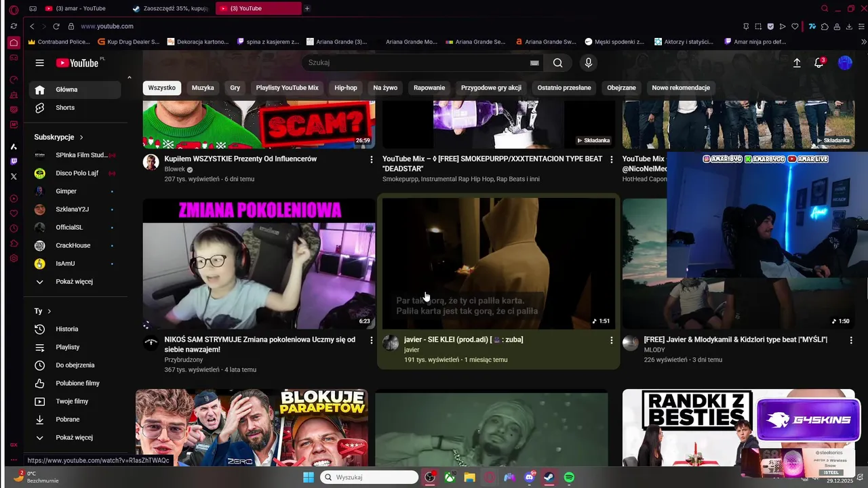Open options menu for Blowek video
The width and height of the screenshot is (868, 488).
pos(371,159)
